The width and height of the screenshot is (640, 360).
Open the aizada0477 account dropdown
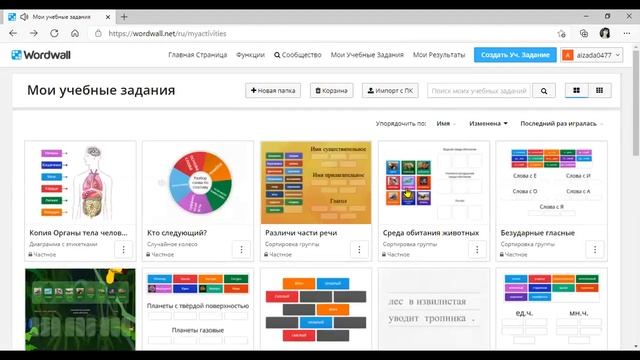pos(591,55)
